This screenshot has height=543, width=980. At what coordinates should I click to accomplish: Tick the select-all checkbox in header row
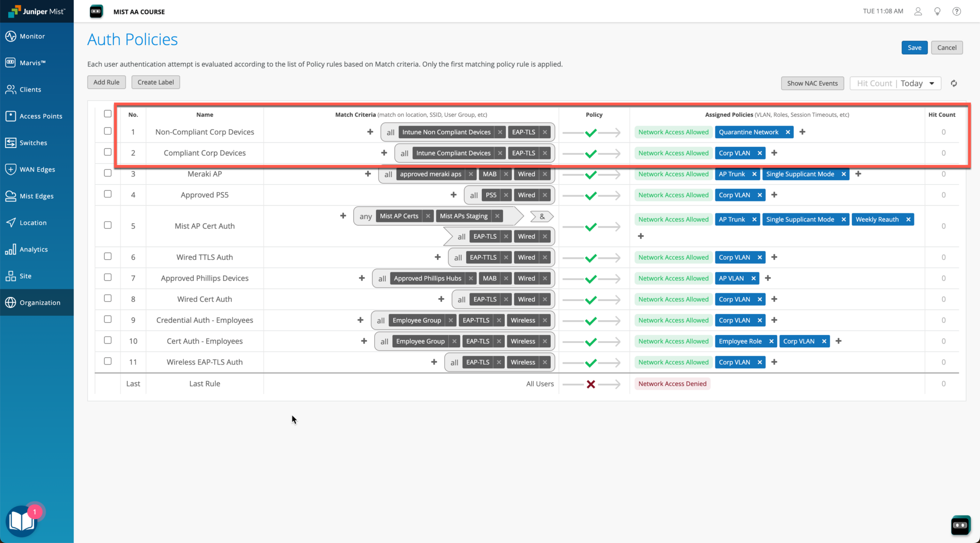(x=108, y=114)
